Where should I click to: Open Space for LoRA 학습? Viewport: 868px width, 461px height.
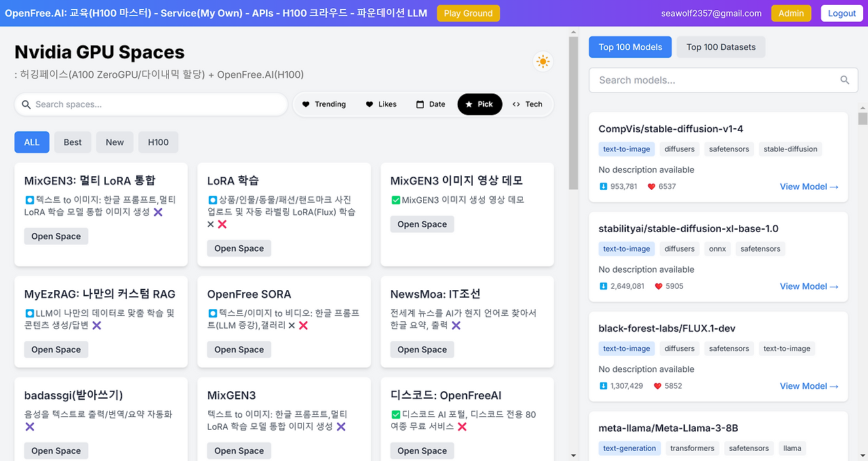pos(239,249)
